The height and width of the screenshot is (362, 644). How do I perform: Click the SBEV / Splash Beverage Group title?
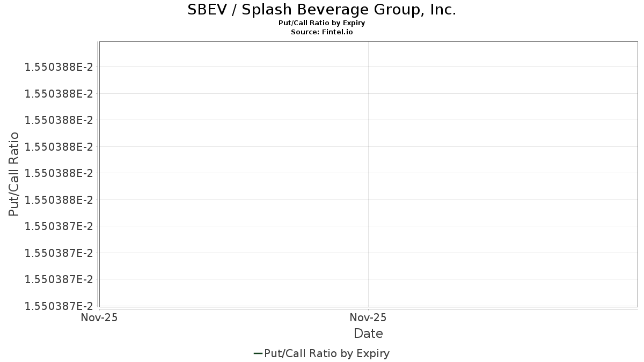322,10
